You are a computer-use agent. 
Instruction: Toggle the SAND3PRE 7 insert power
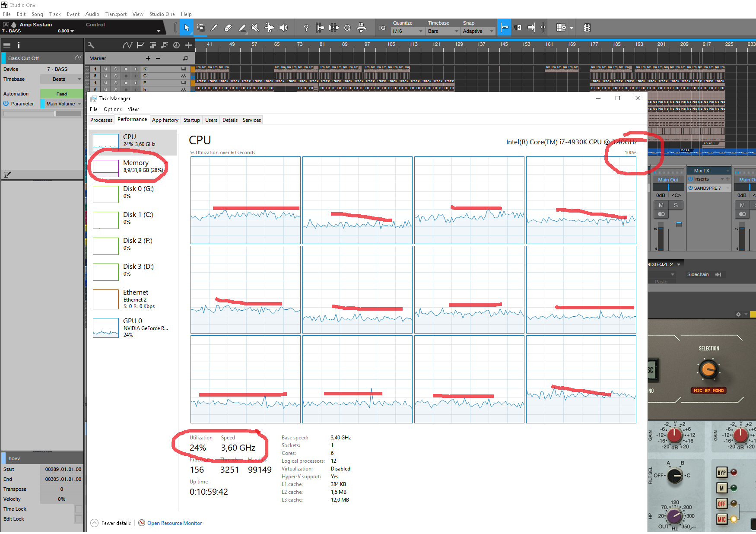(690, 188)
